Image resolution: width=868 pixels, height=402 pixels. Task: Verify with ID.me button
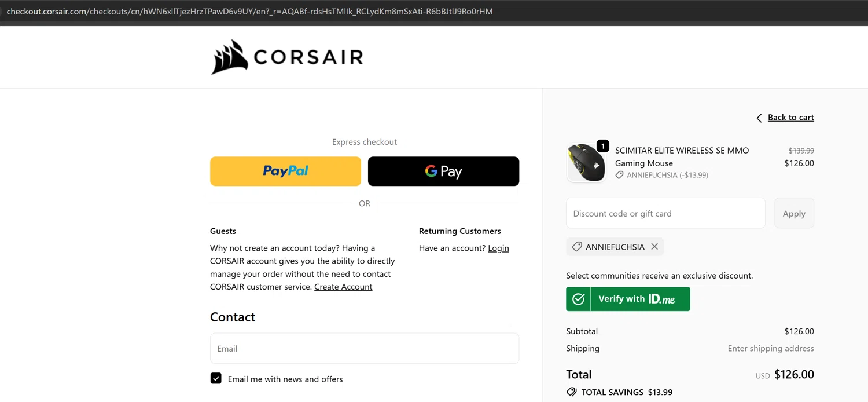628,299
